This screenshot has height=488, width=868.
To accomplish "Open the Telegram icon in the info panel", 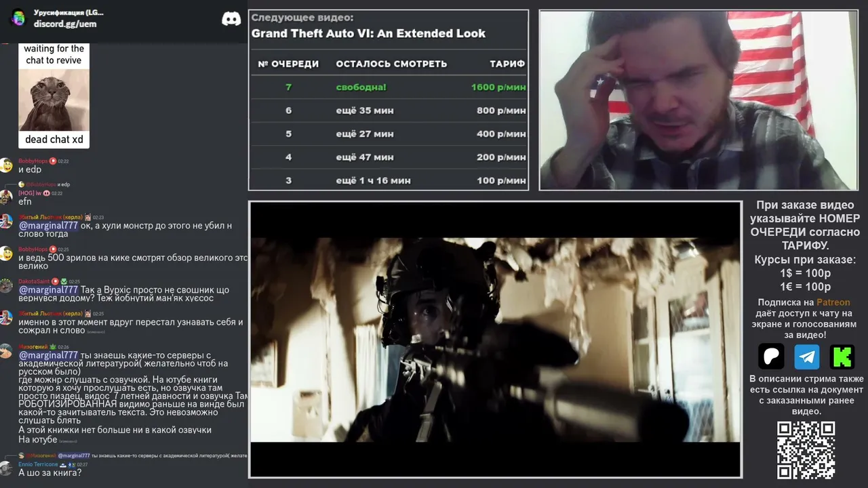I will [807, 357].
